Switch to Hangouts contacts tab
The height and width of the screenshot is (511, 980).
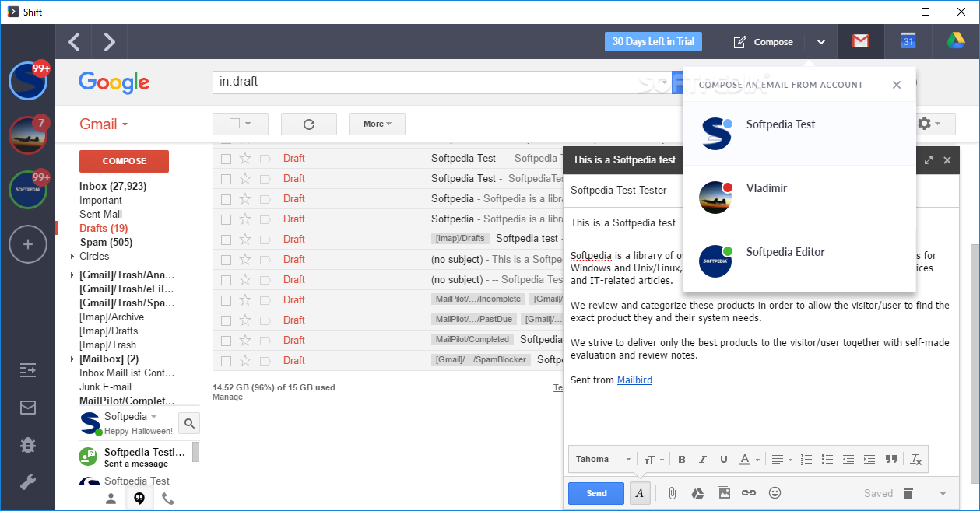click(111, 499)
